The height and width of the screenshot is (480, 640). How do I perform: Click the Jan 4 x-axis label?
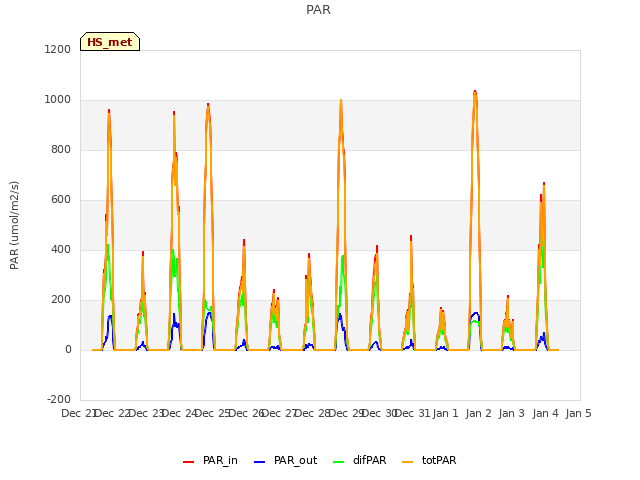tap(545, 413)
